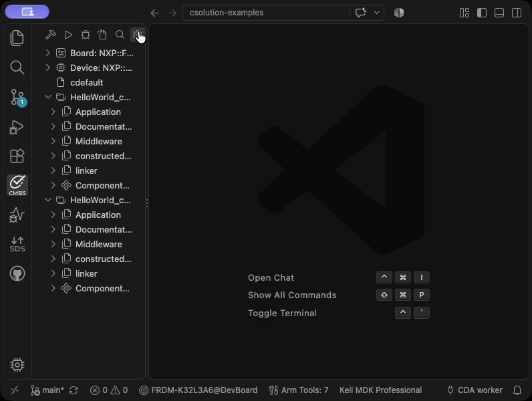Open the GitHub view in activity bar
Screen dimensions: 532x401
(17, 274)
